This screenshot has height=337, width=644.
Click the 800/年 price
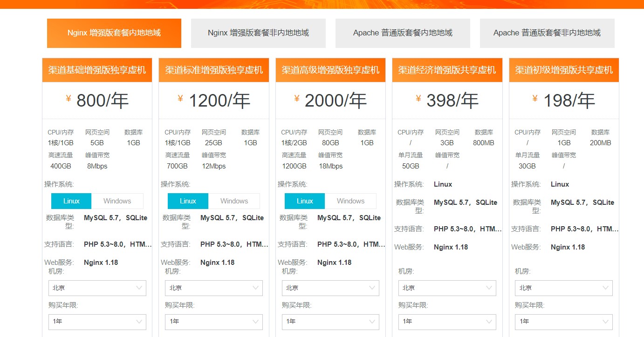tap(102, 101)
